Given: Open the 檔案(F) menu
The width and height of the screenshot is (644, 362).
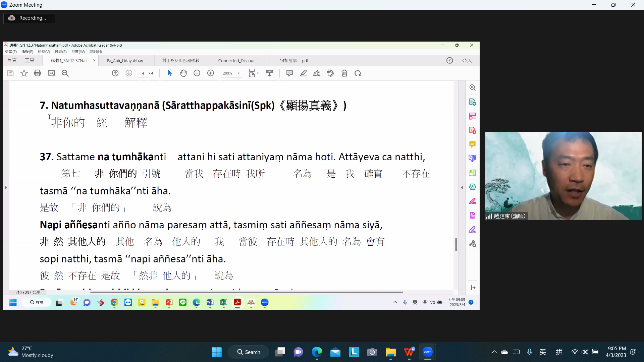Looking at the screenshot, I should 11,52.
